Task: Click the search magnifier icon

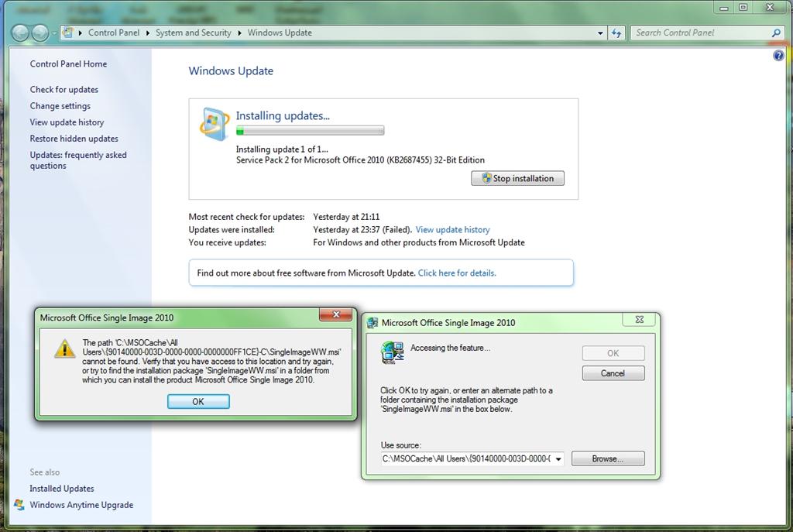Action: 776,33
